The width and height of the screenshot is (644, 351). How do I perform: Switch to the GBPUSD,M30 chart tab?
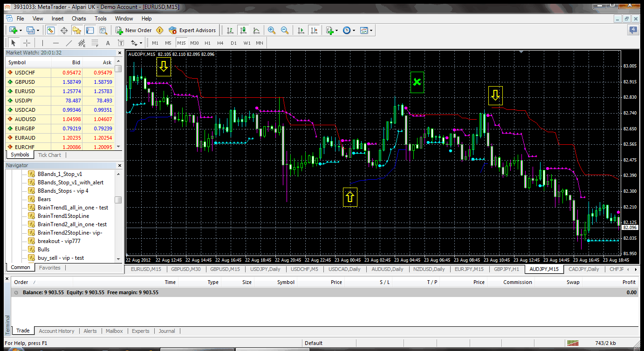tap(186, 269)
